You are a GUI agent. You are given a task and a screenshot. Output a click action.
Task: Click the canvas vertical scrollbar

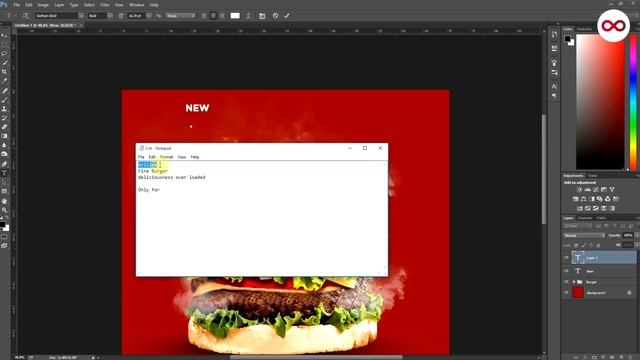(x=544, y=169)
